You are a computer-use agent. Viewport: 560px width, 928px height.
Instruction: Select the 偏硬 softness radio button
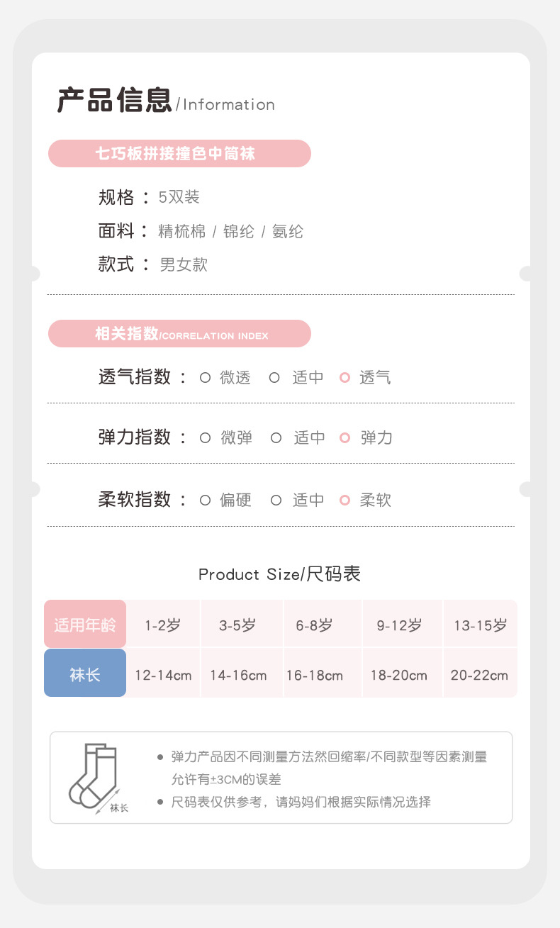[205, 501]
